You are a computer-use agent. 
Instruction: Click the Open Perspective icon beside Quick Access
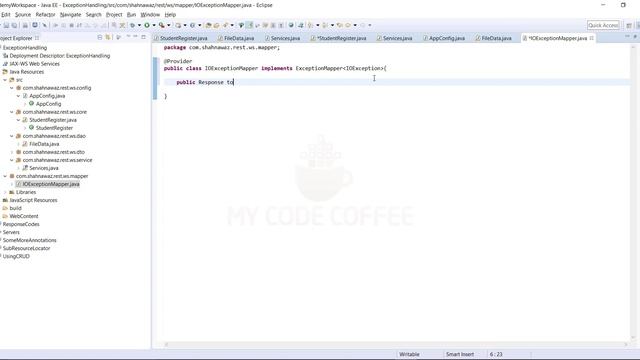(629, 25)
